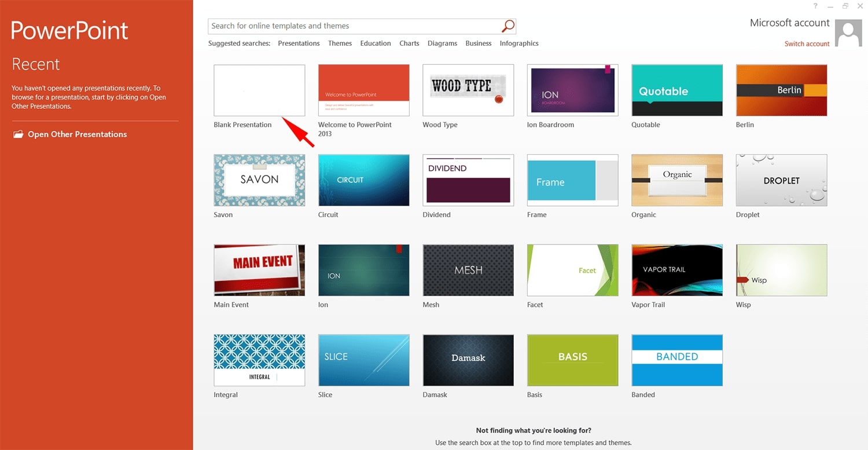Select the Blank Presentation thumbnail
This screenshot has width=868, height=450.
click(x=259, y=90)
